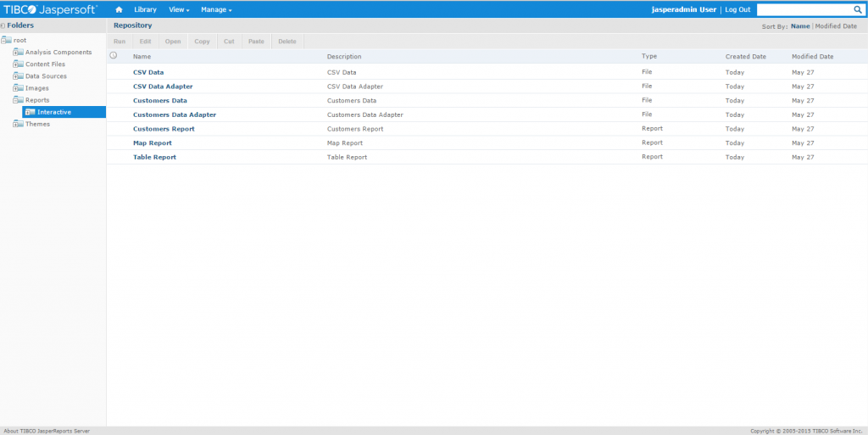This screenshot has height=435, width=868.
Task: Click 'Customers Report' description cell
Action: click(355, 129)
